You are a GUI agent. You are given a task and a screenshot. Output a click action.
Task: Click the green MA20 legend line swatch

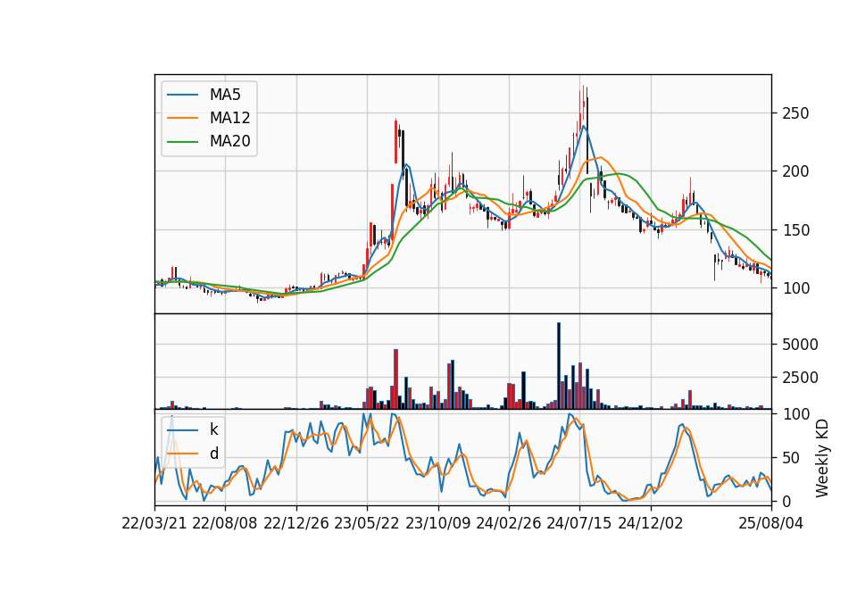[x=182, y=142]
